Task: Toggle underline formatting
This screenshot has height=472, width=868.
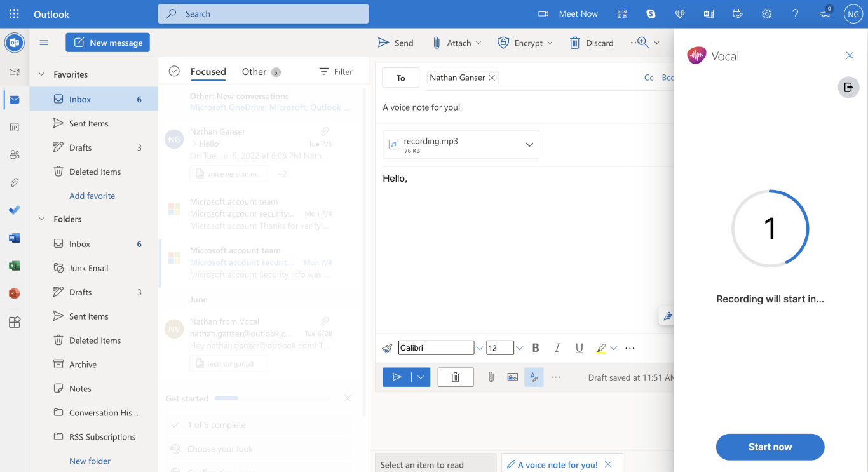Action: [579, 347]
